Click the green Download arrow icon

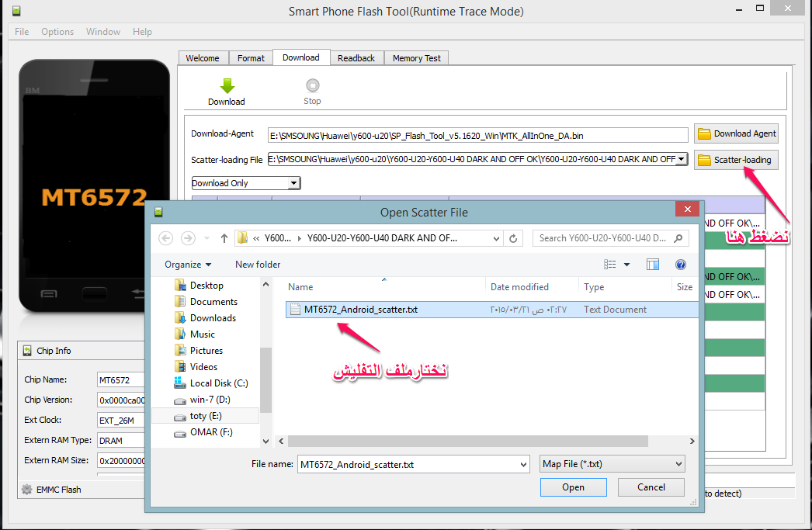pyautogui.click(x=227, y=86)
